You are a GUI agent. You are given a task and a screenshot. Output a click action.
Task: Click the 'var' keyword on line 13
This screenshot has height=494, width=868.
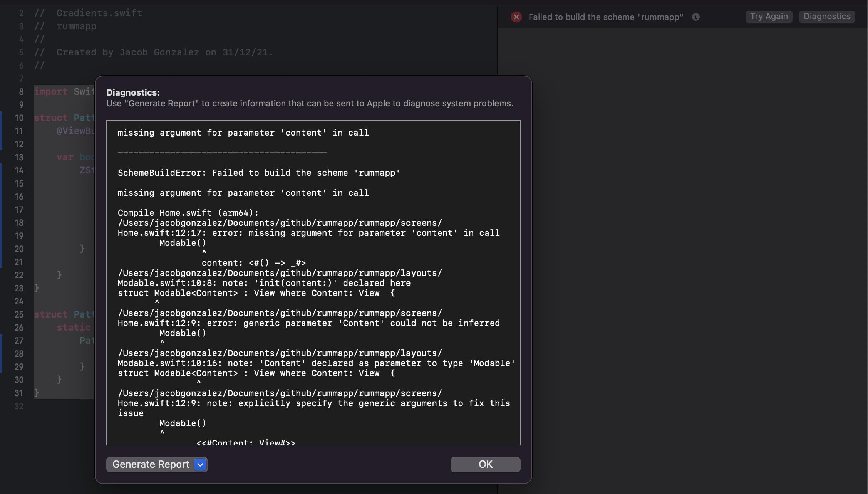coord(65,157)
